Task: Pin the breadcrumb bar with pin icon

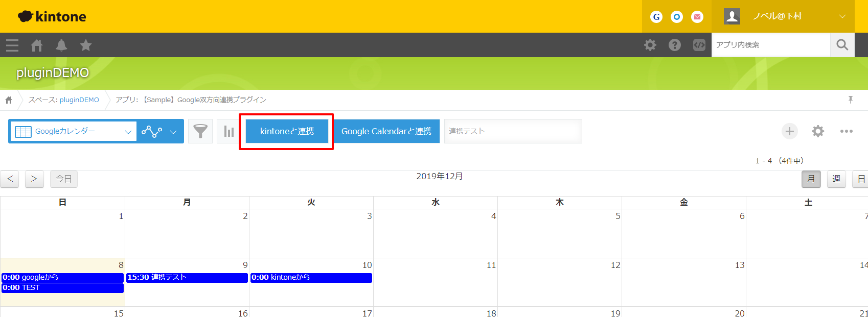Action: 851,100
